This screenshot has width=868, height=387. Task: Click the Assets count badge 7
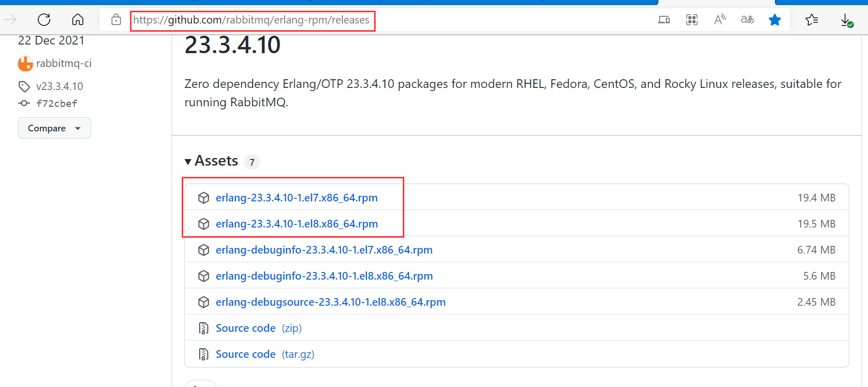252,162
